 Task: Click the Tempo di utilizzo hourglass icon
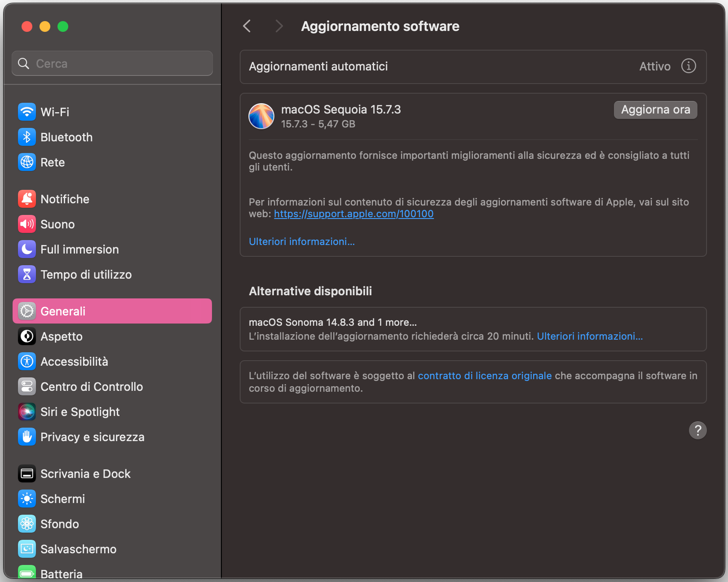pyautogui.click(x=27, y=274)
